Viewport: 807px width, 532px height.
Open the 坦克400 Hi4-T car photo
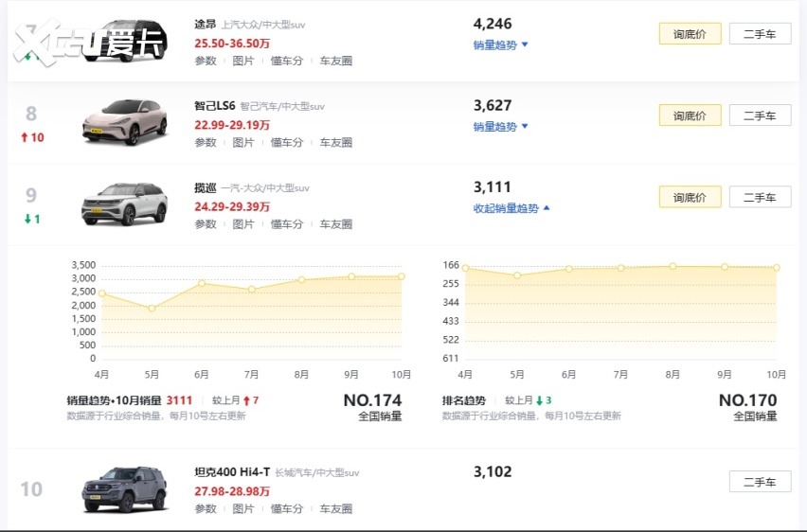click(x=124, y=489)
